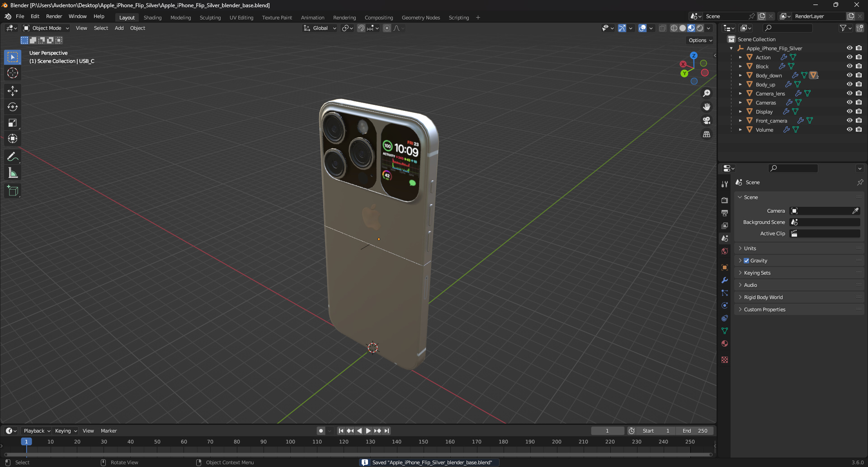This screenshot has width=868, height=467.
Task: Open the Material properties tab
Action: click(725, 343)
